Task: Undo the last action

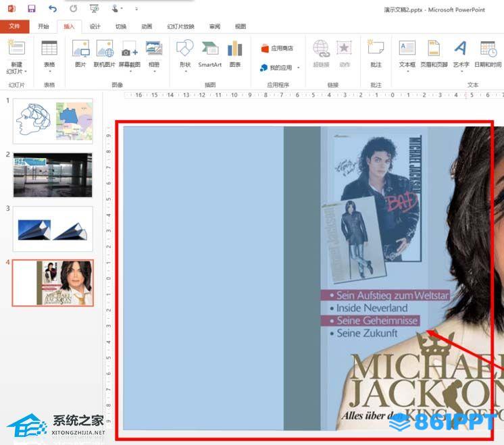Action: [53, 9]
